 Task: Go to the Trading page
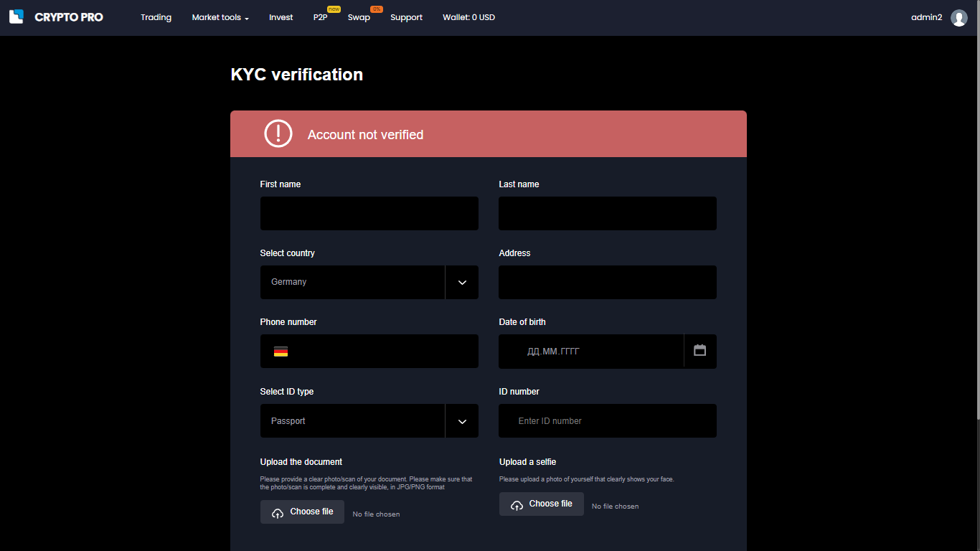[156, 18]
